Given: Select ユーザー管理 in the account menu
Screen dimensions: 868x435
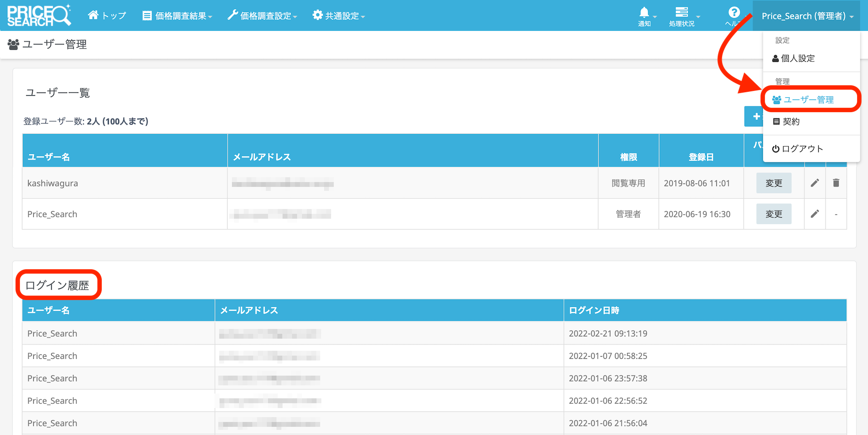Looking at the screenshot, I should point(808,100).
